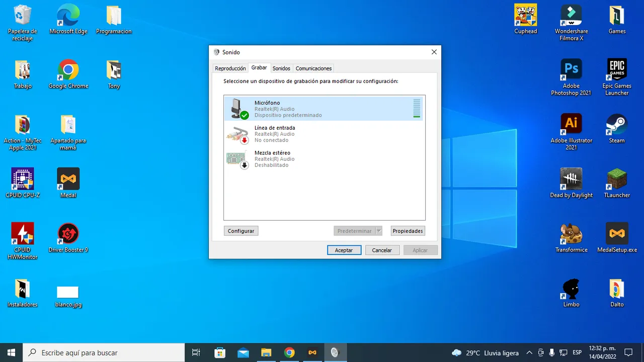Select the Dead by Daylight shortcut
Screen dimensions: 644x362
[x=572, y=184]
